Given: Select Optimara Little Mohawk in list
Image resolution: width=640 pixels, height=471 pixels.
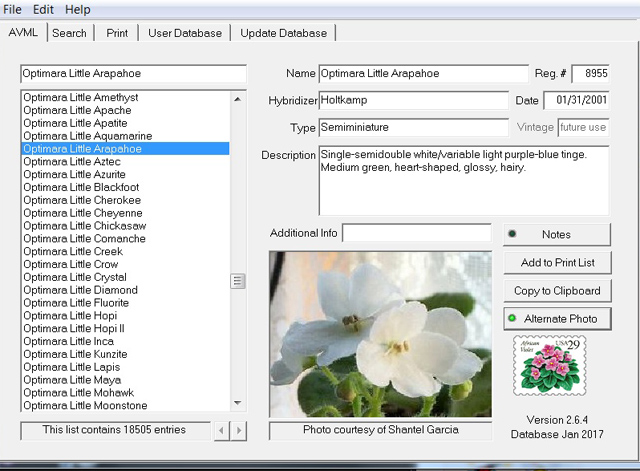Looking at the screenshot, I should (125, 393).
